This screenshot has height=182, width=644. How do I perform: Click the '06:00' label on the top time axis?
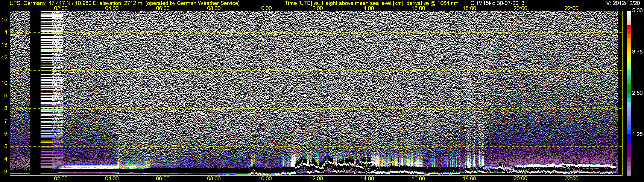tap(163, 8)
